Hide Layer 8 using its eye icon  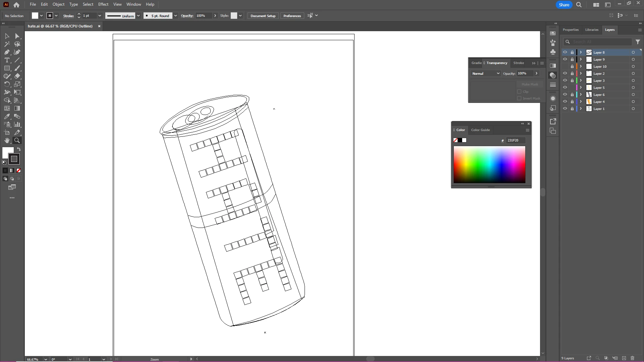coord(565,52)
